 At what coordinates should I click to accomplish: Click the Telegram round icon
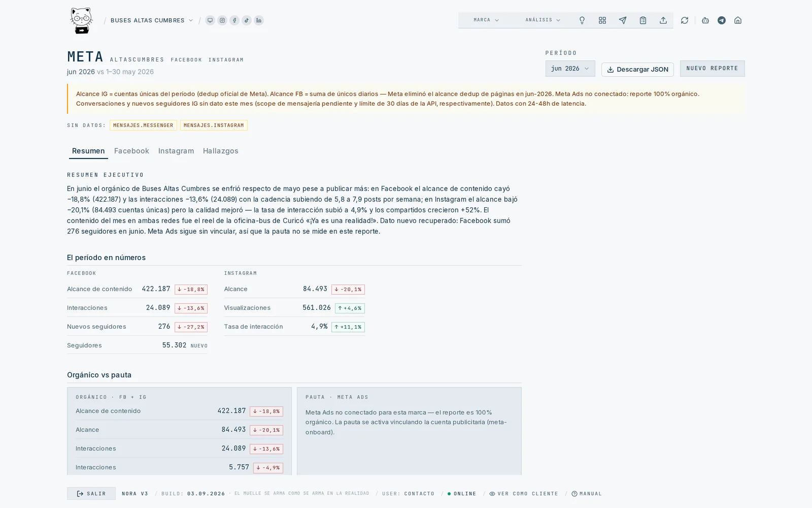[x=722, y=20]
